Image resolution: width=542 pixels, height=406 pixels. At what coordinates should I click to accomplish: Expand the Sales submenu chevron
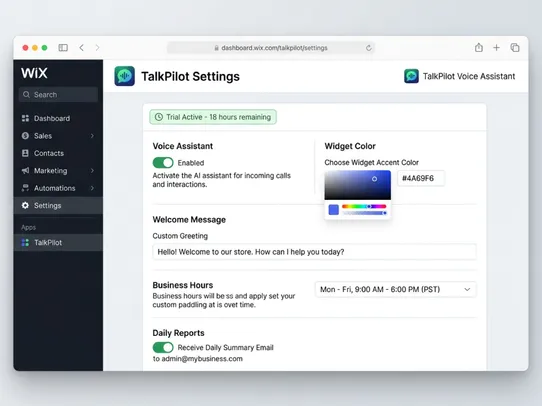(92, 136)
